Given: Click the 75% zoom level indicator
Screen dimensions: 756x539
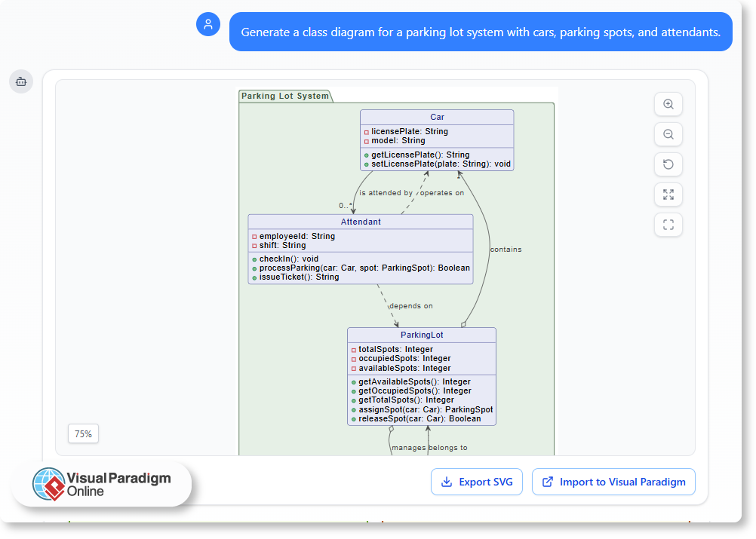Looking at the screenshot, I should (83, 433).
